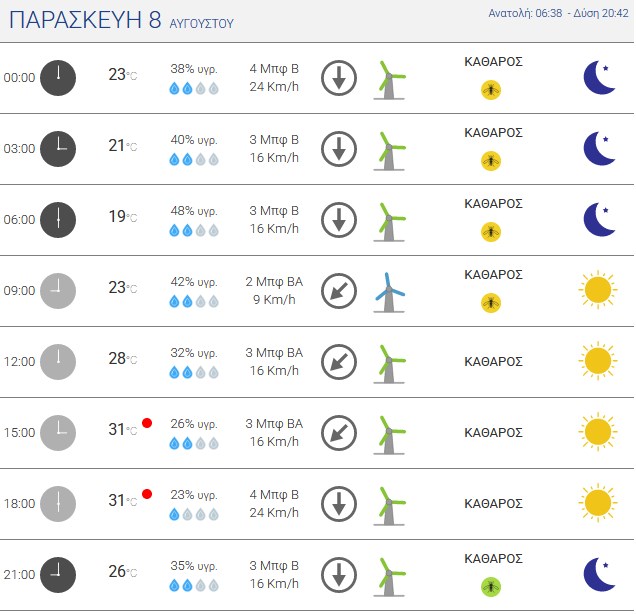Click the 48% υγρ. humidity value
This screenshot has width=636, height=615.
(194, 211)
